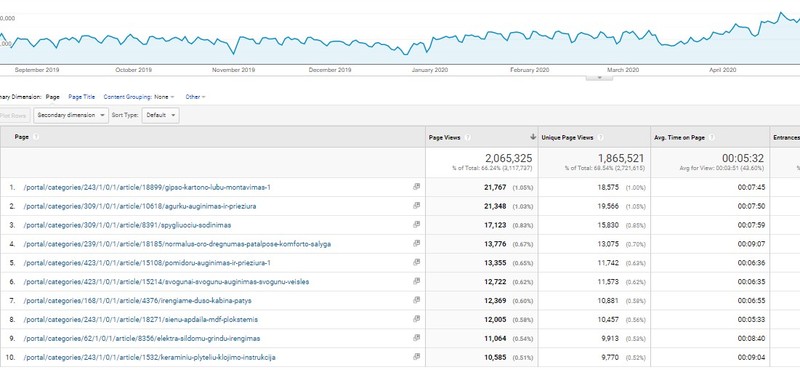Click the Avg. Time value 00:09:04
Screen dimensions: 800x391
[751, 357]
